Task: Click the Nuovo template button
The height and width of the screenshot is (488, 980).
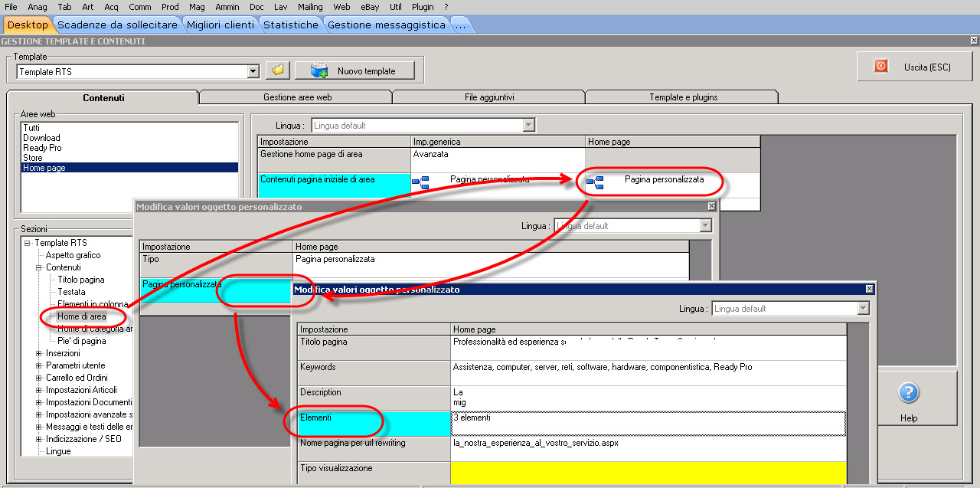Action: [x=355, y=70]
